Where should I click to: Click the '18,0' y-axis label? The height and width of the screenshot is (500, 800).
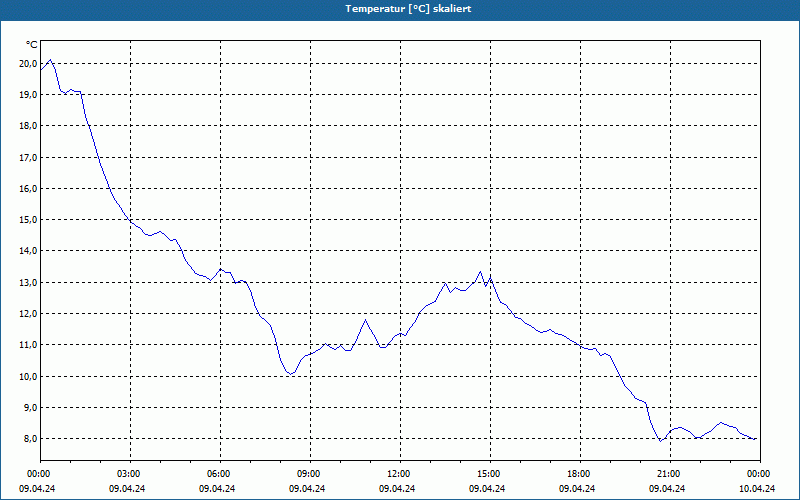[28, 126]
